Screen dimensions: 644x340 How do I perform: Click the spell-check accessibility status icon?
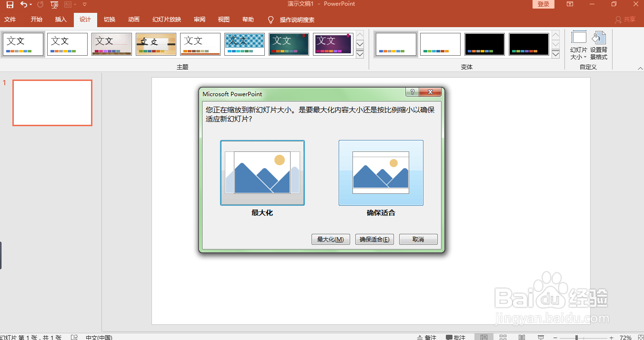pos(74,337)
